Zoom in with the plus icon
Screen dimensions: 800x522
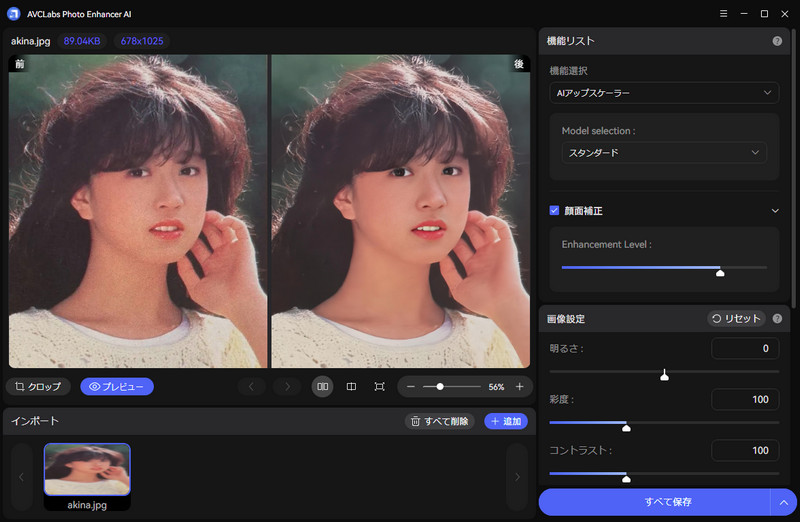[x=519, y=387]
